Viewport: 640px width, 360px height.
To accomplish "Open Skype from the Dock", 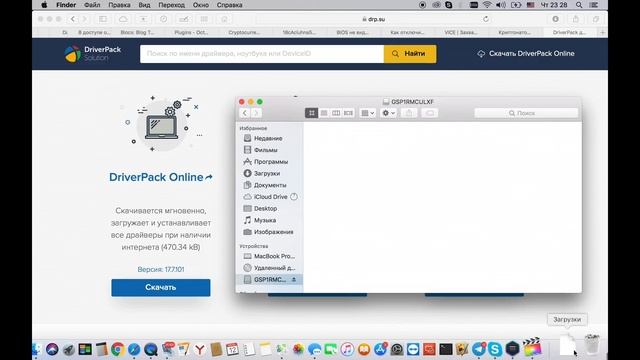I will (x=495, y=349).
